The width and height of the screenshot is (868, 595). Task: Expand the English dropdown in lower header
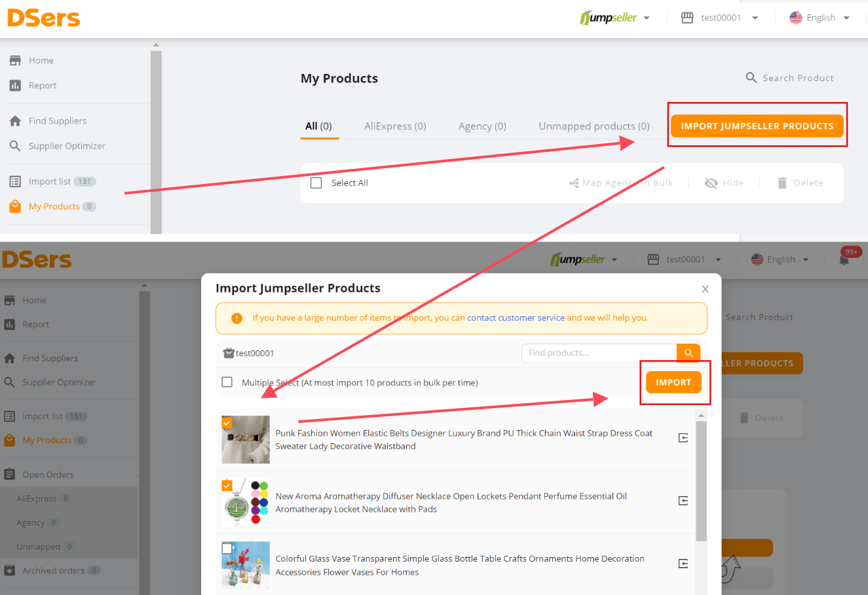pos(806,260)
